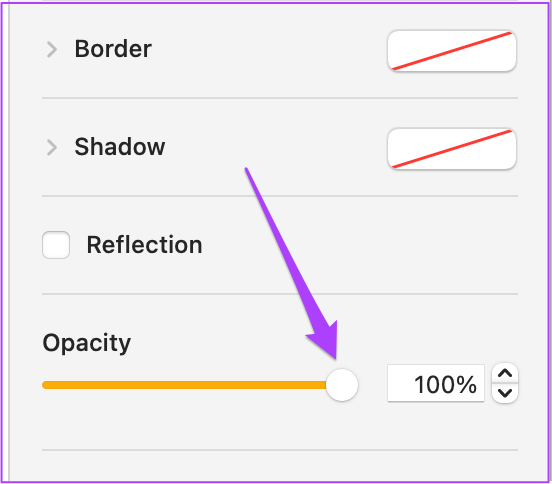The height and width of the screenshot is (484, 552).
Task: Decrease opacity with the down stepper arrow
Action: pyautogui.click(x=505, y=393)
